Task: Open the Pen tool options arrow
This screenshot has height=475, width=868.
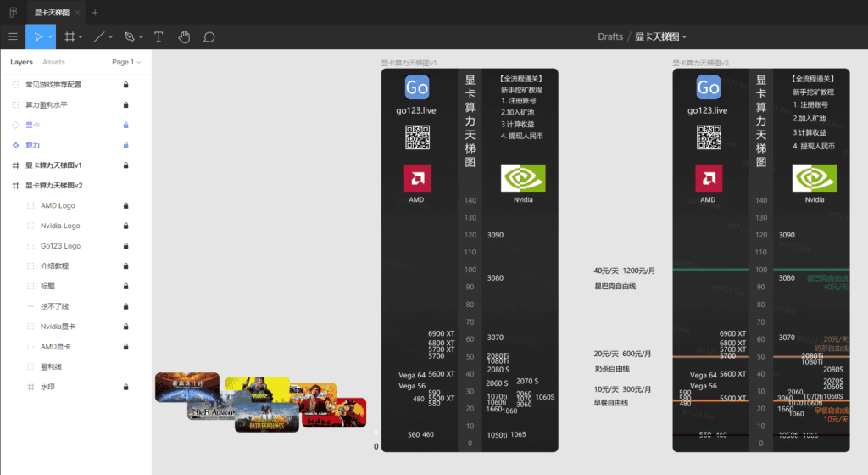Action: [141, 37]
